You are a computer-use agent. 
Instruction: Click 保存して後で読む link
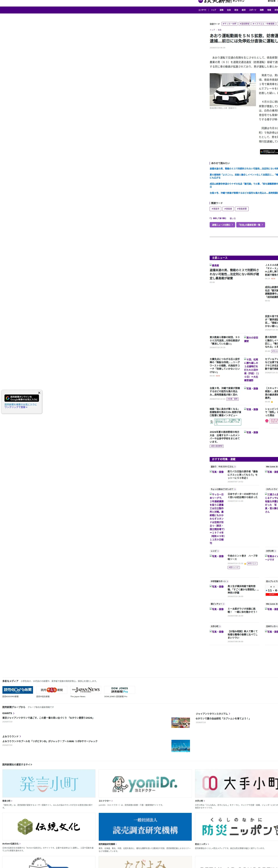[220, 218]
